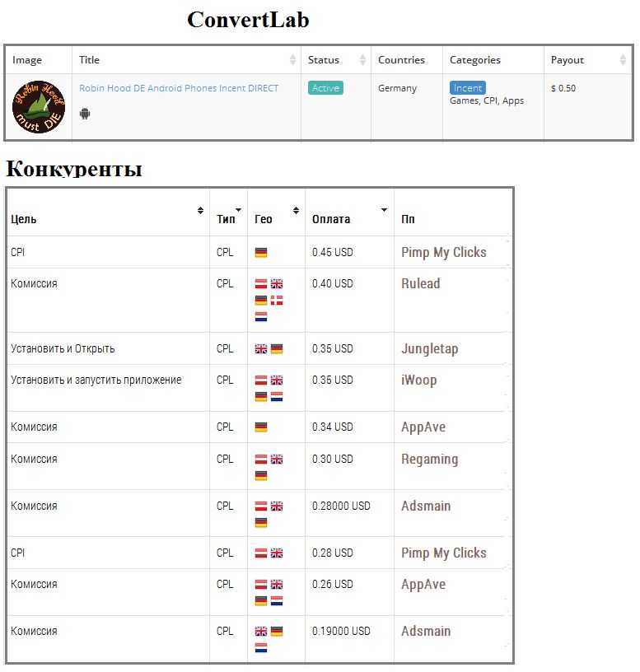Viewport: 640px width, 672px height.
Task: Click the Incent category tag
Action: [x=468, y=88]
